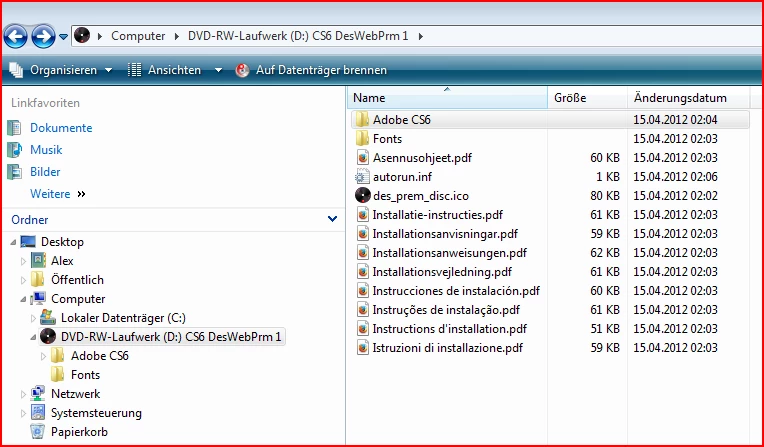This screenshot has width=764, height=447.
Task: Go forward with the Forward arrow button
Action: click(x=43, y=36)
